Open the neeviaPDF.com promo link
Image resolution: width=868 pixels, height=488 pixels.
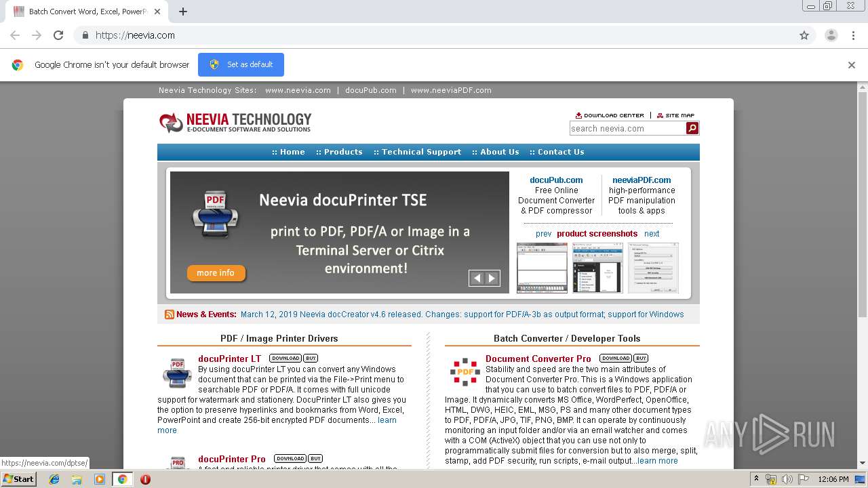[x=642, y=180]
